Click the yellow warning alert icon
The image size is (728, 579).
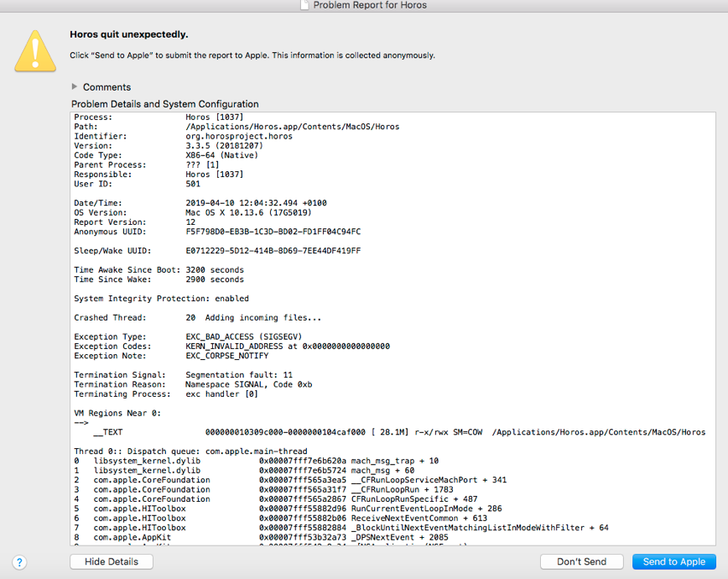tap(34, 51)
